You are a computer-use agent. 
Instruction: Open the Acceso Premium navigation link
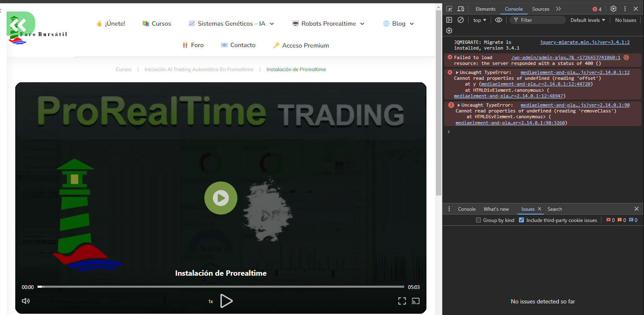coord(301,45)
